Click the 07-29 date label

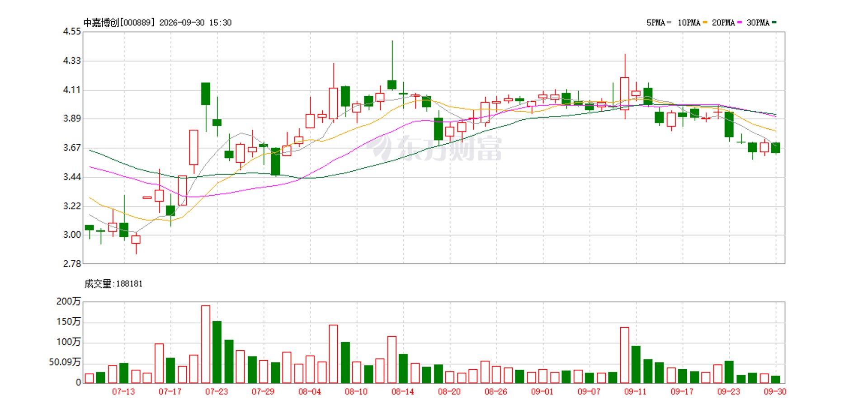263,392
